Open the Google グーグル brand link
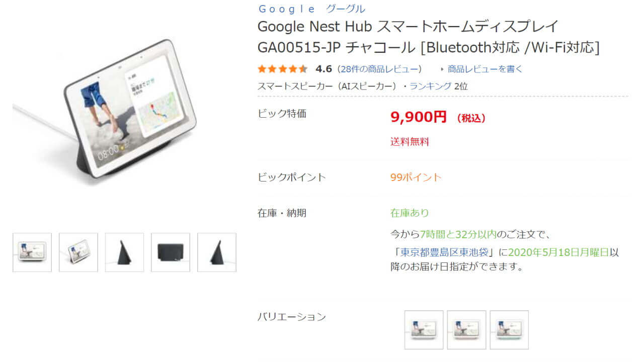Screen dimensions: 644x362 pos(311,9)
